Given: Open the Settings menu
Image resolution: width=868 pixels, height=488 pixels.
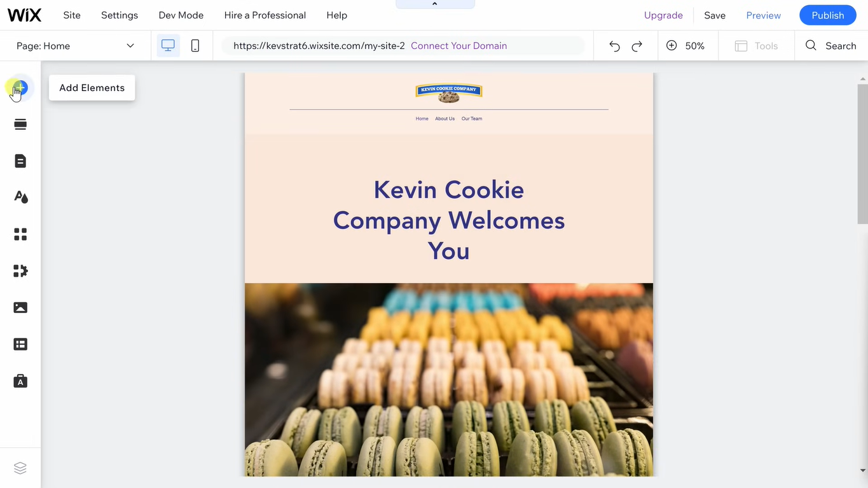Looking at the screenshot, I should tap(120, 15).
